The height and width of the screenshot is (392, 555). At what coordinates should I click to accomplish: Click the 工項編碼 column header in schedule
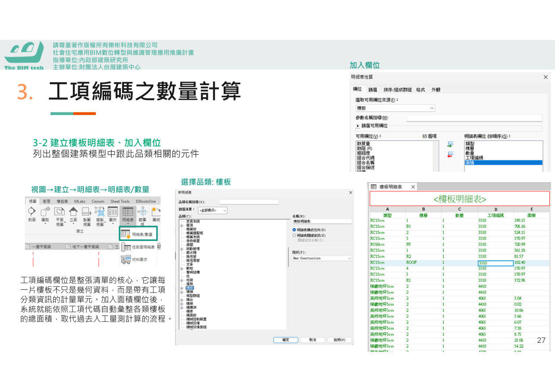tap(496, 216)
